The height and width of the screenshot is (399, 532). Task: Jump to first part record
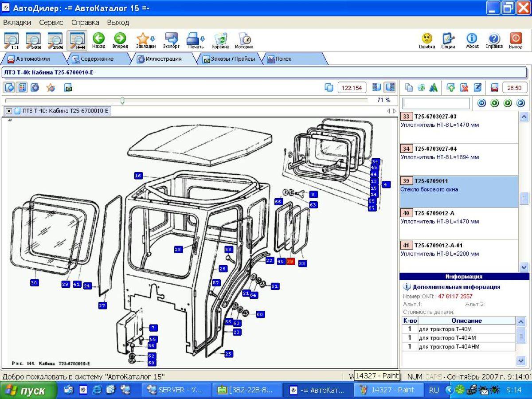(x=482, y=103)
